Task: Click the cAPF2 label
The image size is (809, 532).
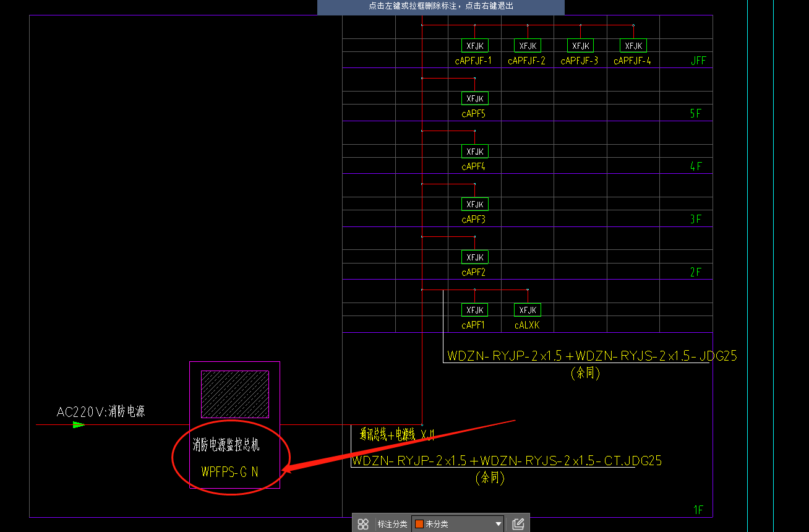Action: [474, 272]
